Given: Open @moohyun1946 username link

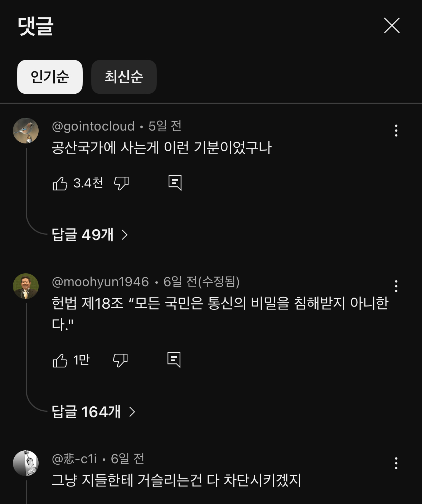Looking at the screenshot, I should (100, 282).
